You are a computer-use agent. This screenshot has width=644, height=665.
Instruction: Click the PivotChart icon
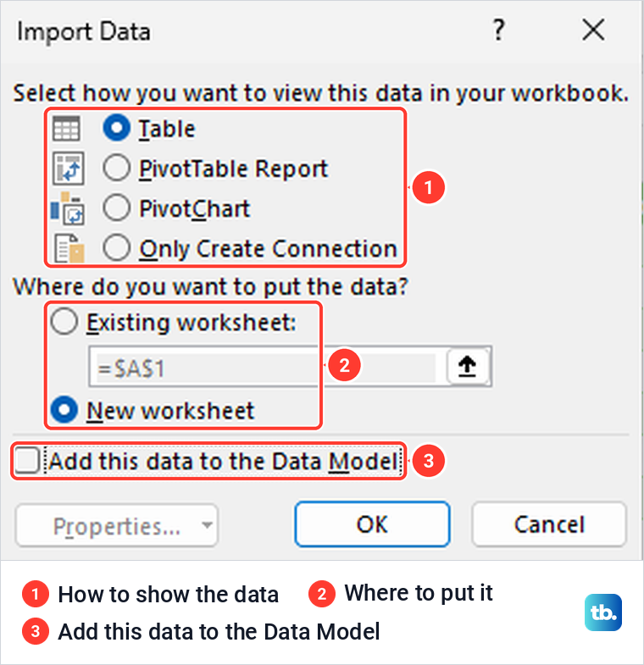68,208
